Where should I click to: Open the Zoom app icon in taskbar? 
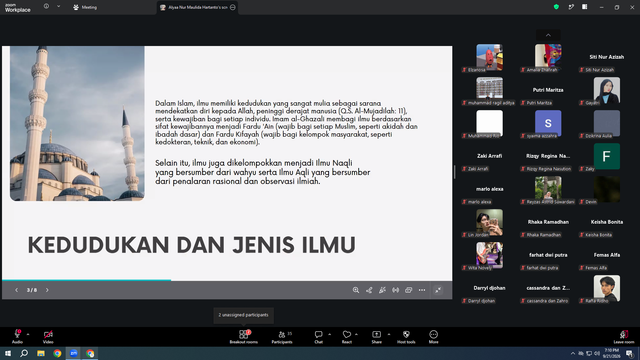click(73, 353)
